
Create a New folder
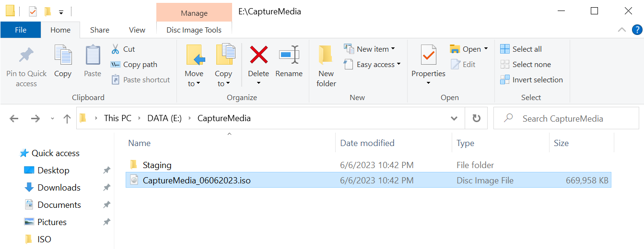pos(326,66)
